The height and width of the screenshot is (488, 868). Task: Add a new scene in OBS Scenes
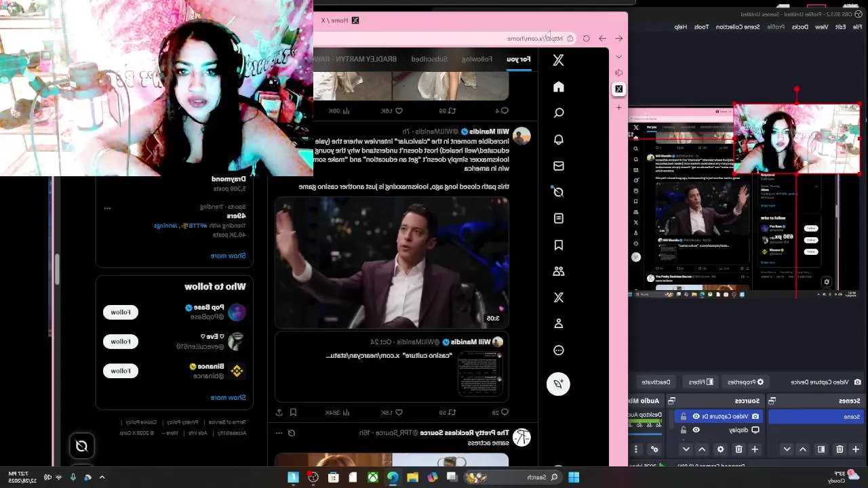pyautogui.click(x=855, y=449)
